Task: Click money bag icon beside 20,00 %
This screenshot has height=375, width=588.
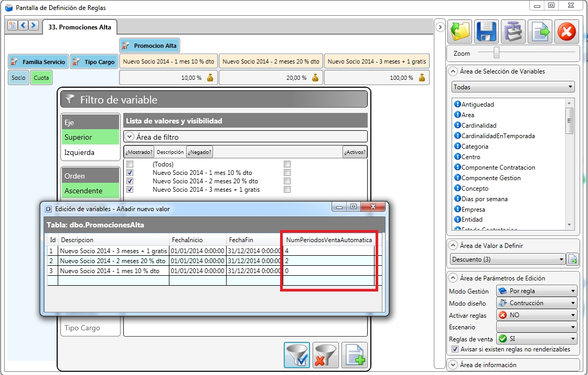Action: pyautogui.click(x=315, y=78)
